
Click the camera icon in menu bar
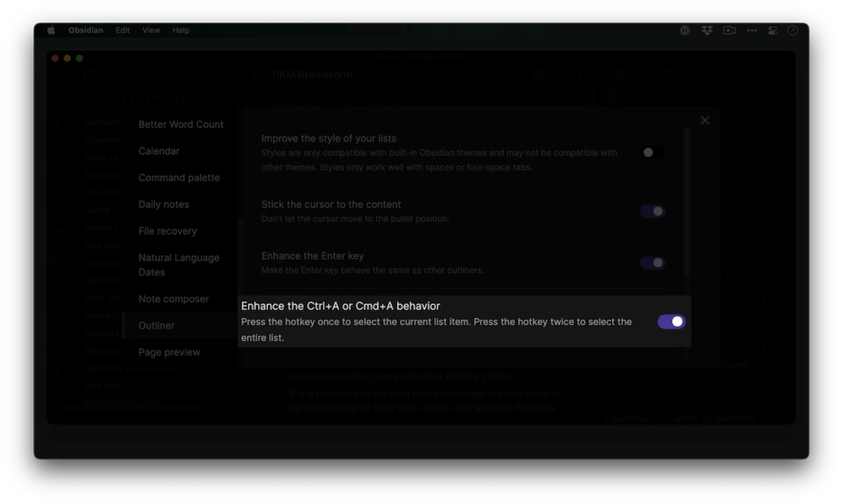tap(729, 30)
